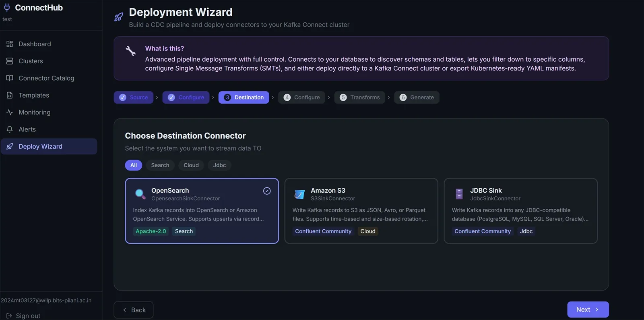Click the Back button
Screen dimensions: 644x320
click(134, 310)
